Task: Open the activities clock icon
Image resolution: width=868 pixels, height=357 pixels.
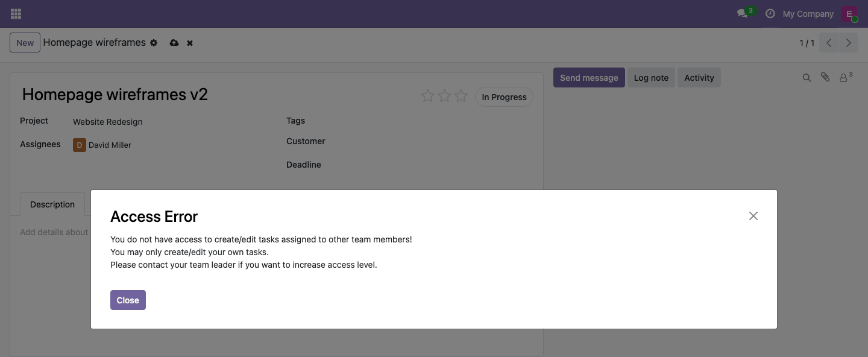Action: [770, 13]
